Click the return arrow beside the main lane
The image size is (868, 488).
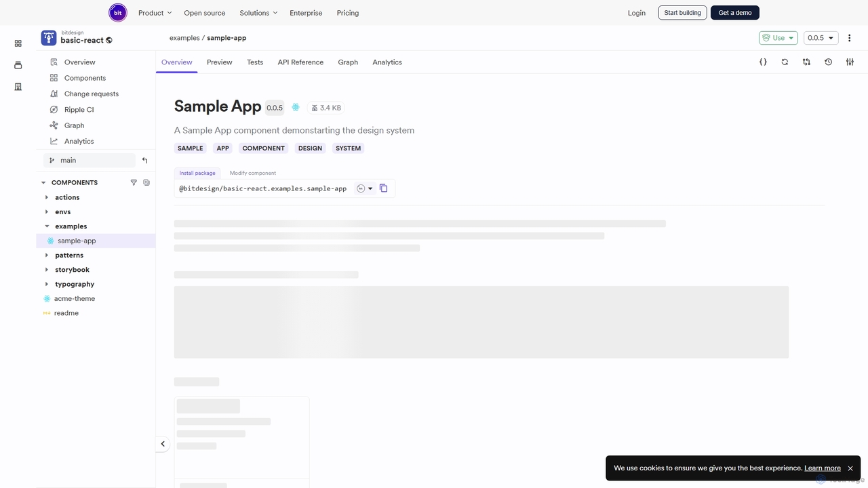144,161
